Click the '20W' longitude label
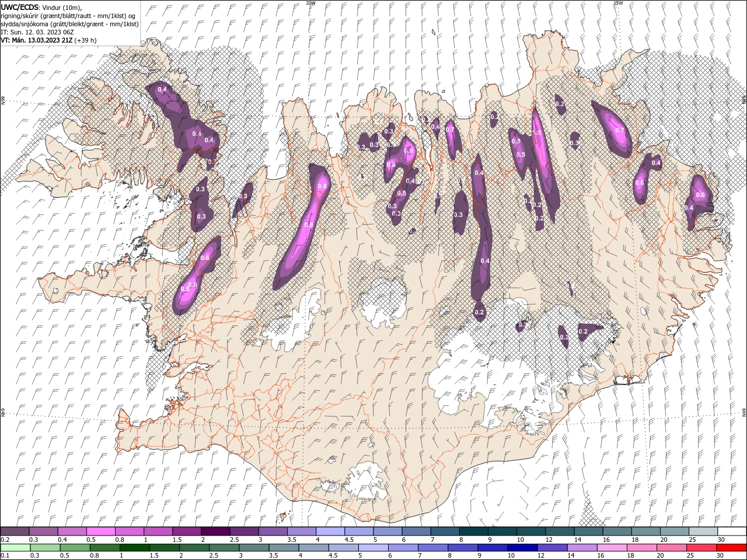This screenshot has width=747, height=560. click(x=310, y=3)
